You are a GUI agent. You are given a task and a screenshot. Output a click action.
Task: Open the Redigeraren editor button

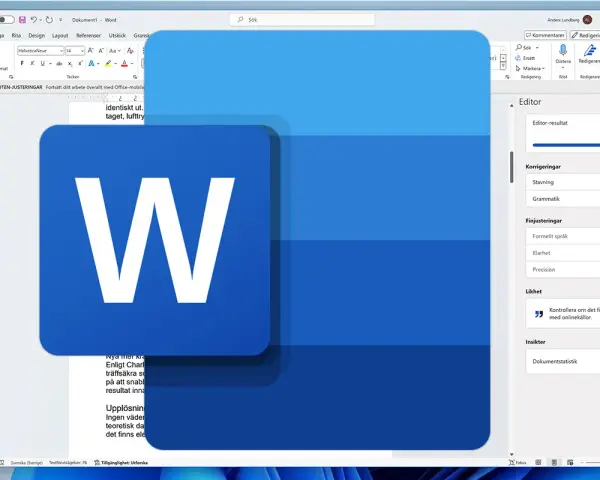pos(589,54)
